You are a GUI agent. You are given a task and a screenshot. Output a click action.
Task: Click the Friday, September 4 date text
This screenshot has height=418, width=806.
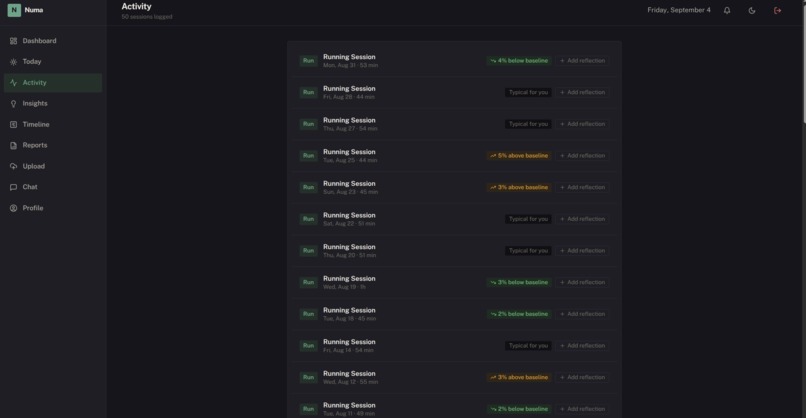[679, 10]
